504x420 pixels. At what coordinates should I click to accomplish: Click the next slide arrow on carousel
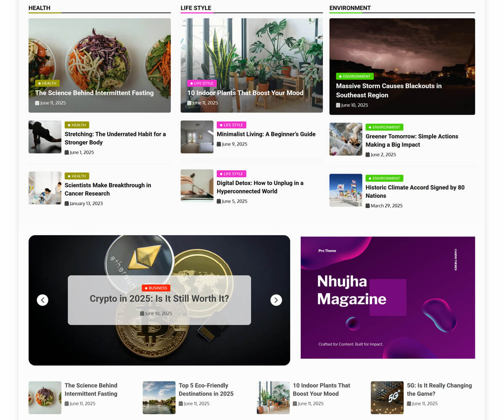[276, 300]
